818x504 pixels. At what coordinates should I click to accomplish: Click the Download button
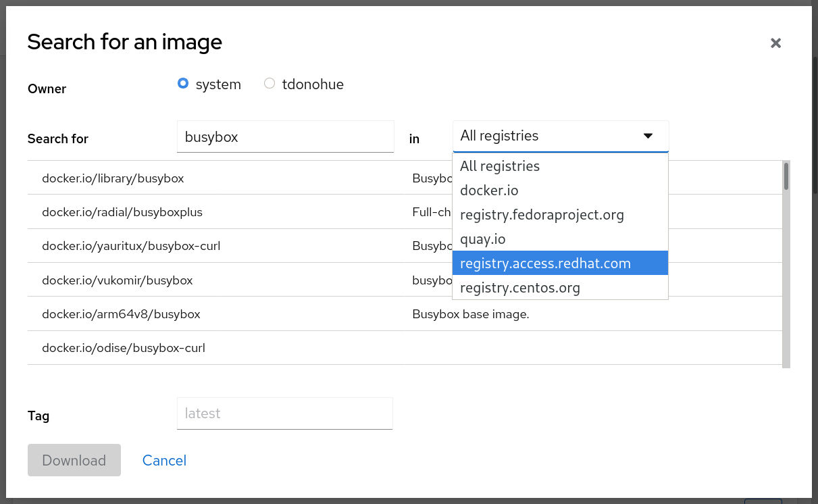(74, 460)
